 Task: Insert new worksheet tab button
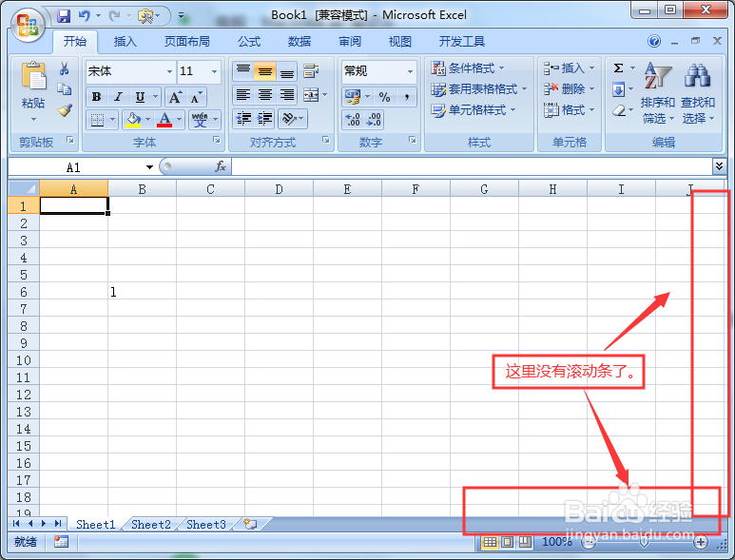250,525
